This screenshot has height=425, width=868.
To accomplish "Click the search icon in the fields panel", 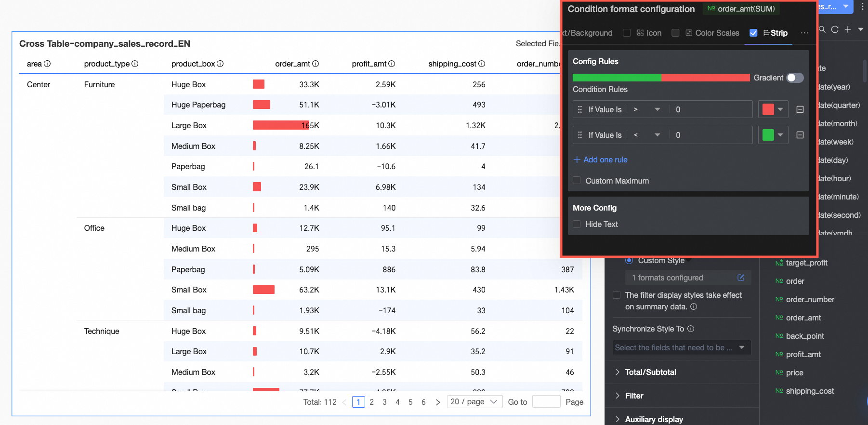I will 822,29.
